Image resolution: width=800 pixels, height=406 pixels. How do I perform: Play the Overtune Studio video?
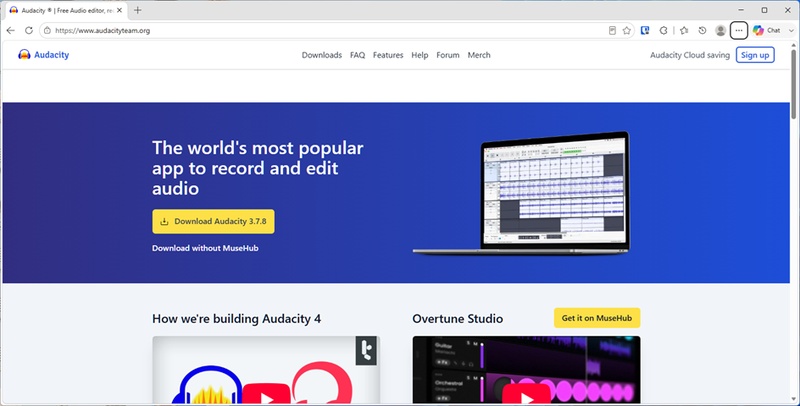pos(526,395)
